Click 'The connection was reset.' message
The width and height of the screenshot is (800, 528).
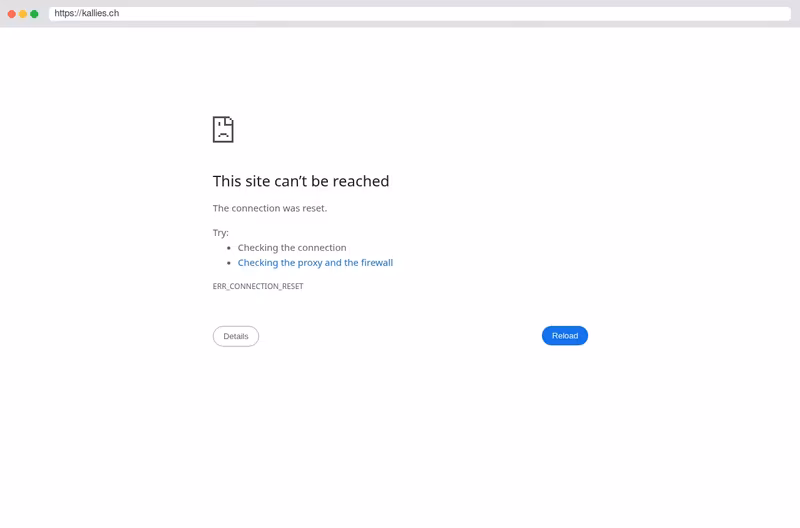[270, 208]
